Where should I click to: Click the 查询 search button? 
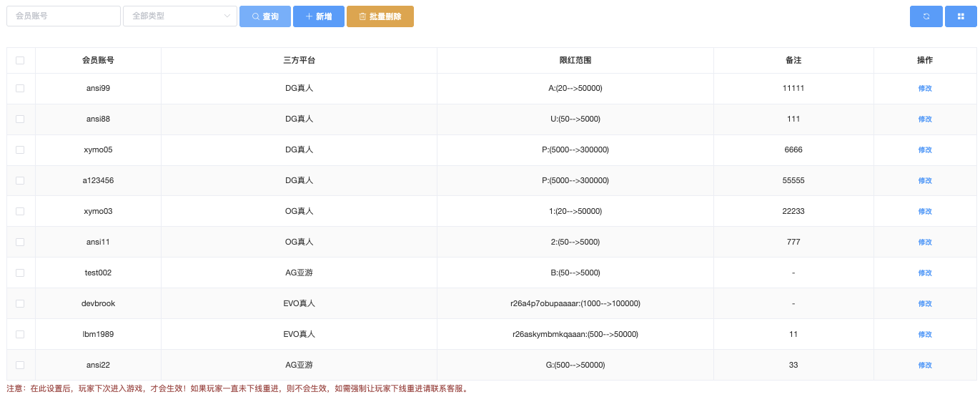pos(265,16)
